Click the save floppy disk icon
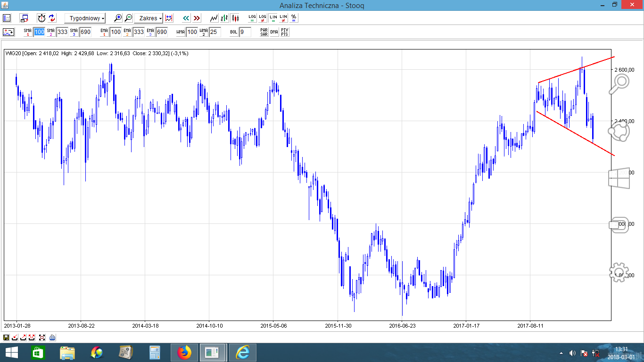This screenshot has width=644, height=362. click(x=6, y=337)
